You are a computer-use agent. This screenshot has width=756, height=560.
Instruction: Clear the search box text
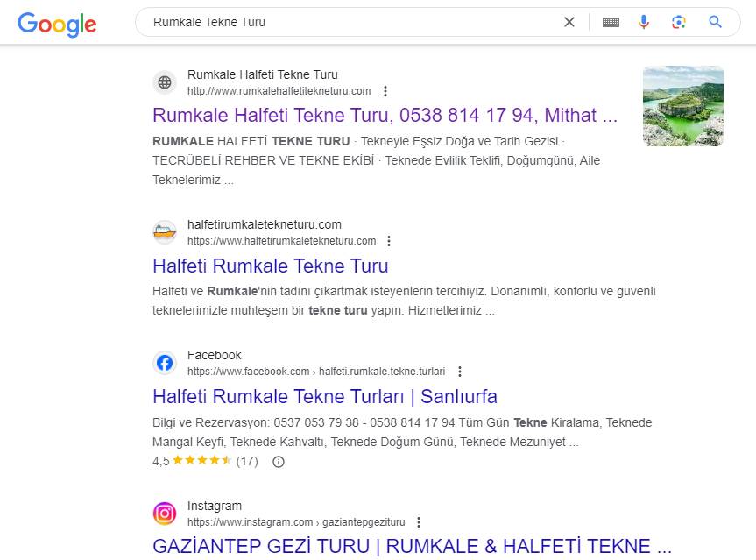[x=569, y=22]
